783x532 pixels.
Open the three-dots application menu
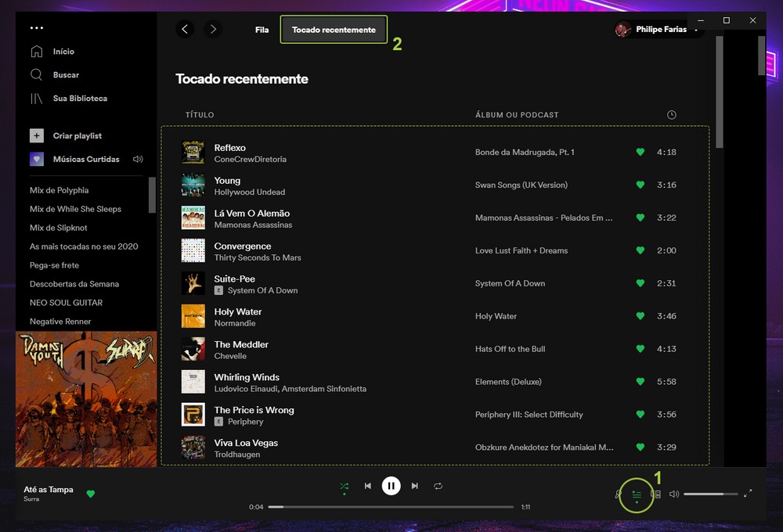point(37,28)
